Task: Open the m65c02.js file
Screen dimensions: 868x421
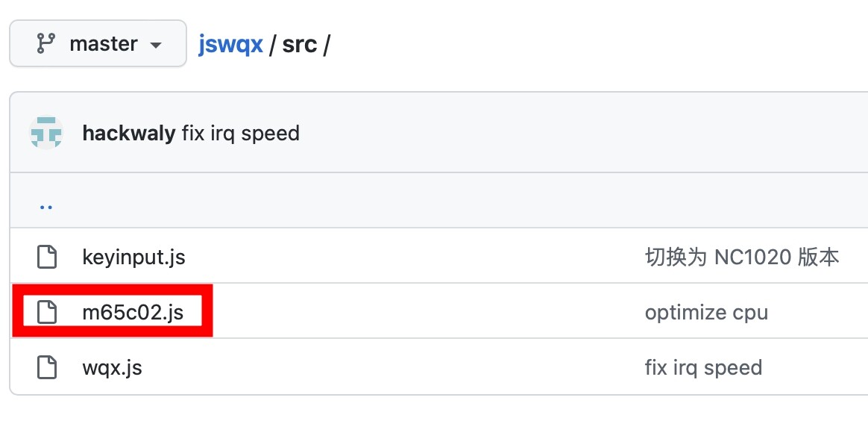Action: pos(133,312)
